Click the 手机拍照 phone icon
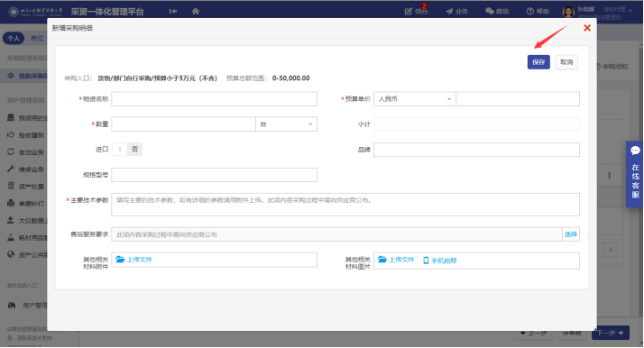The image size is (644, 348). (x=426, y=261)
